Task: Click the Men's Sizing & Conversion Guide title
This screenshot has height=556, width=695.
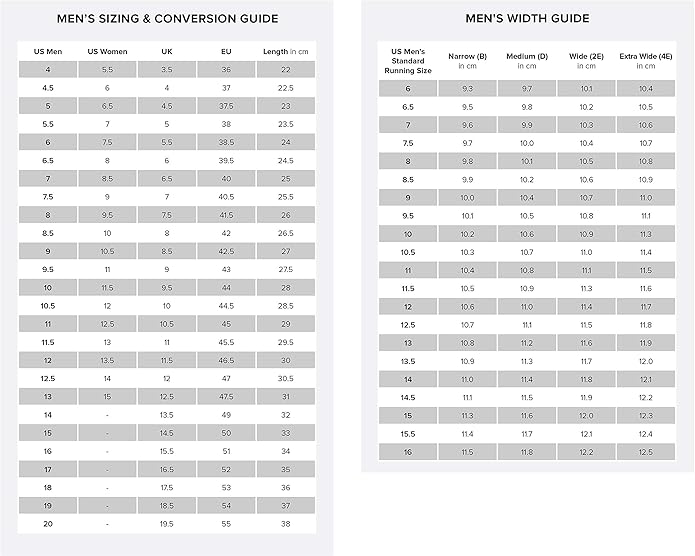Action: (168, 19)
